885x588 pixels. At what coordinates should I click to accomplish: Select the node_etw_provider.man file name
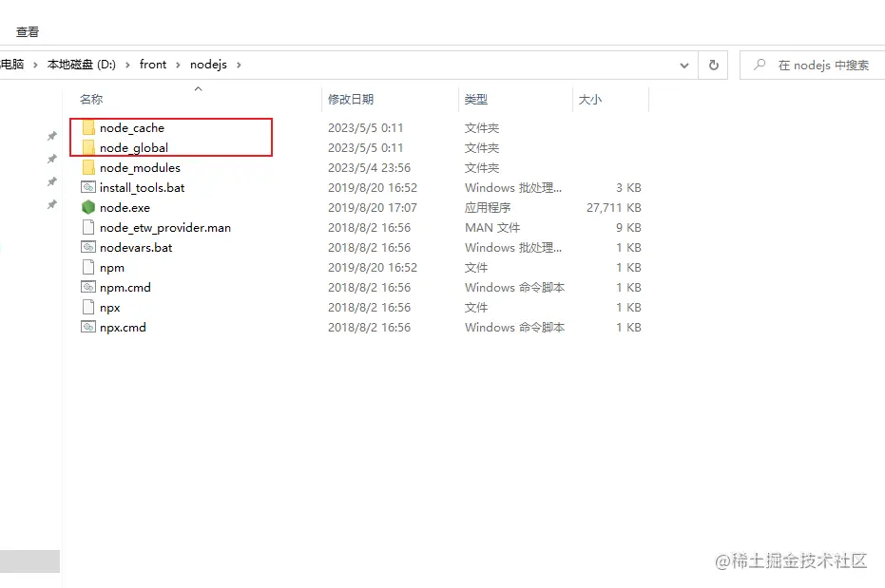[x=165, y=228]
